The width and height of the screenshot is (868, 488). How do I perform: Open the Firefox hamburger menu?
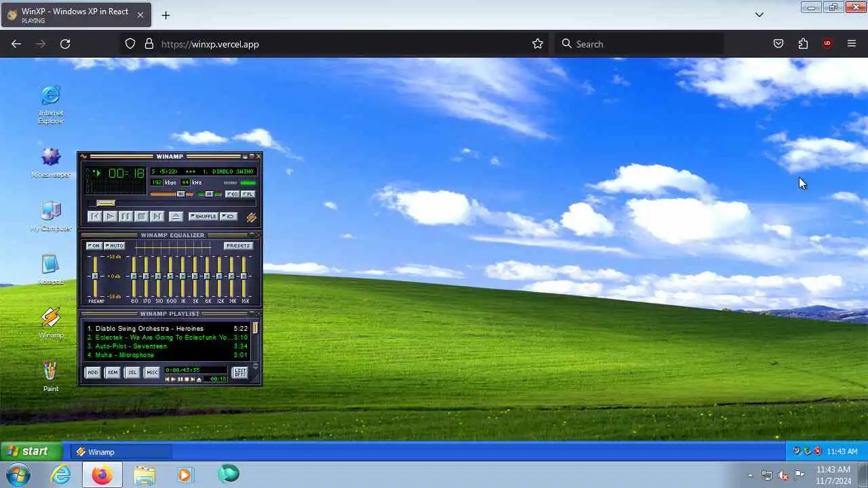click(852, 44)
